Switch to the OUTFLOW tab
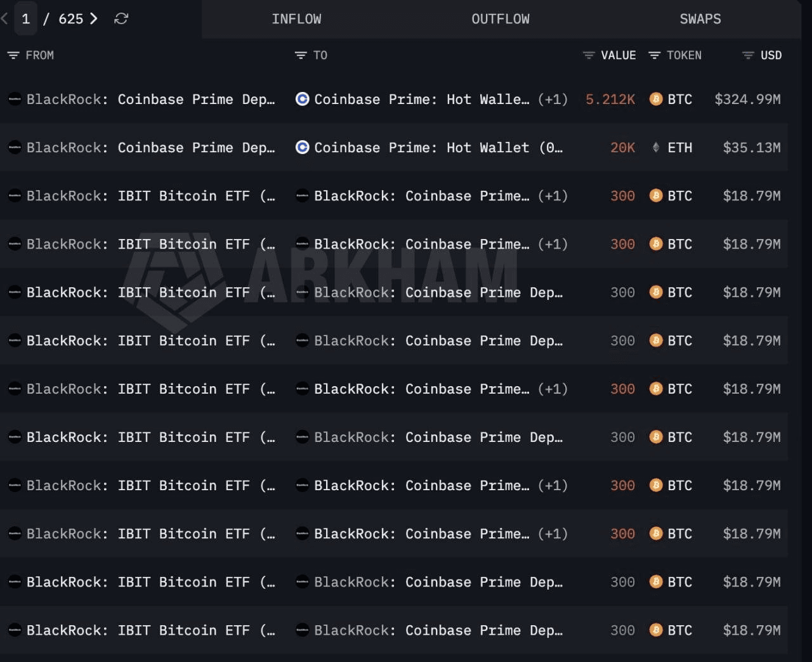 point(500,19)
